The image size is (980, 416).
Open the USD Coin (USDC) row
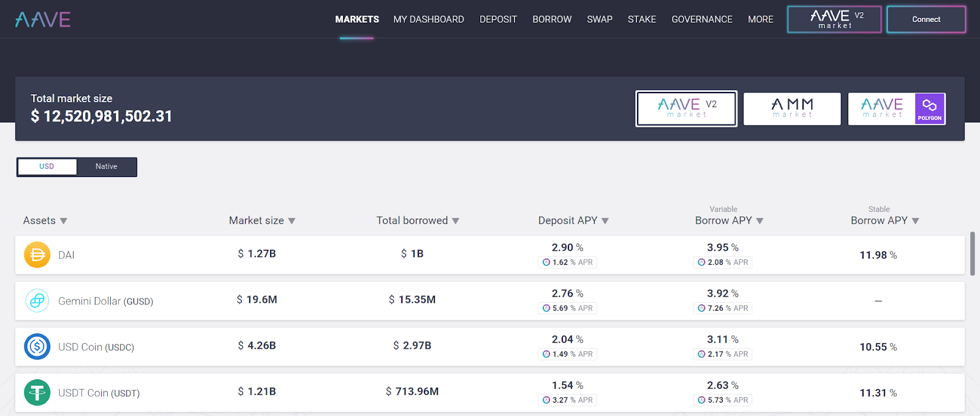[490, 347]
